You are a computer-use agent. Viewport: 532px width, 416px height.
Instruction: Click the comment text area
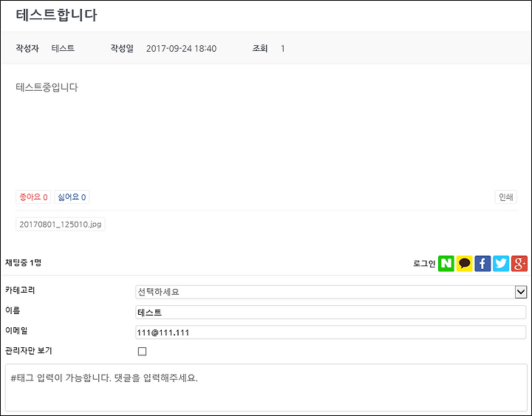pyautogui.click(x=266, y=388)
